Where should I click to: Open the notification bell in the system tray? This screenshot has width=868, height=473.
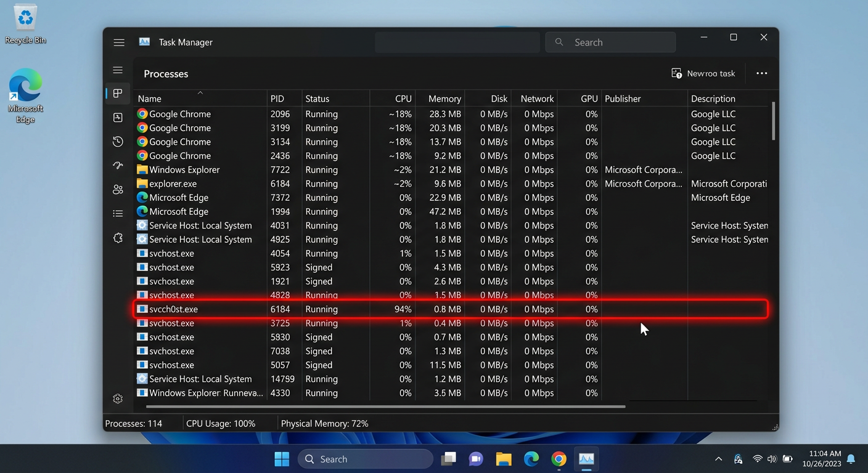coord(851,459)
